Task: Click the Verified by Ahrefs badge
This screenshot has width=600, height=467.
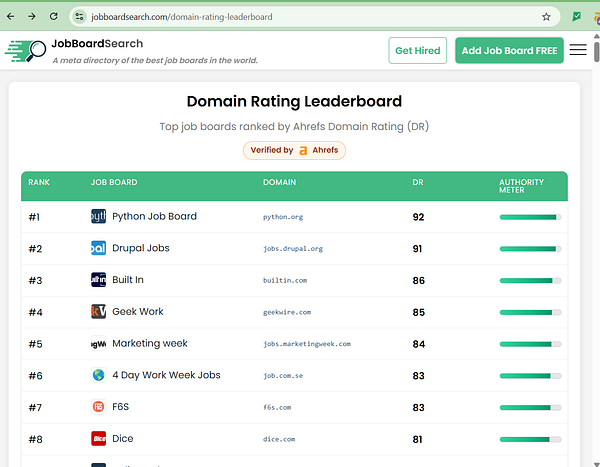Action: coord(294,150)
